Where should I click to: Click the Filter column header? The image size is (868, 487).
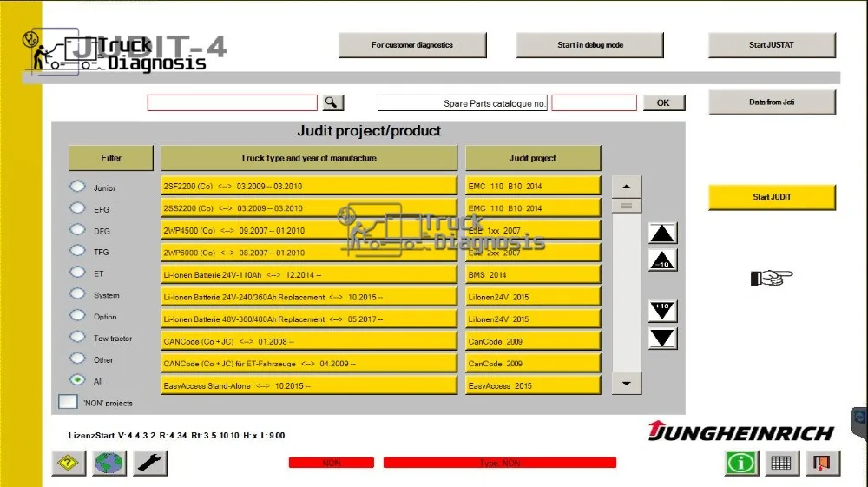point(111,158)
